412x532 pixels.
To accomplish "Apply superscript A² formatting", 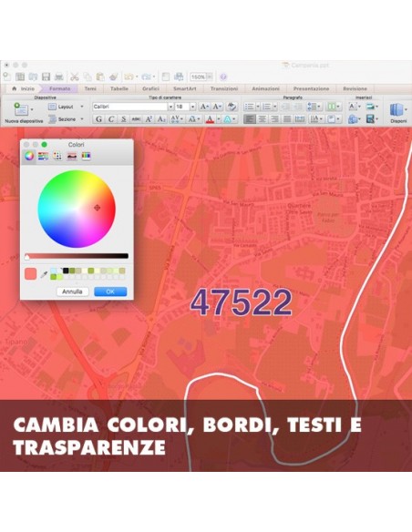I will coord(149,119).
